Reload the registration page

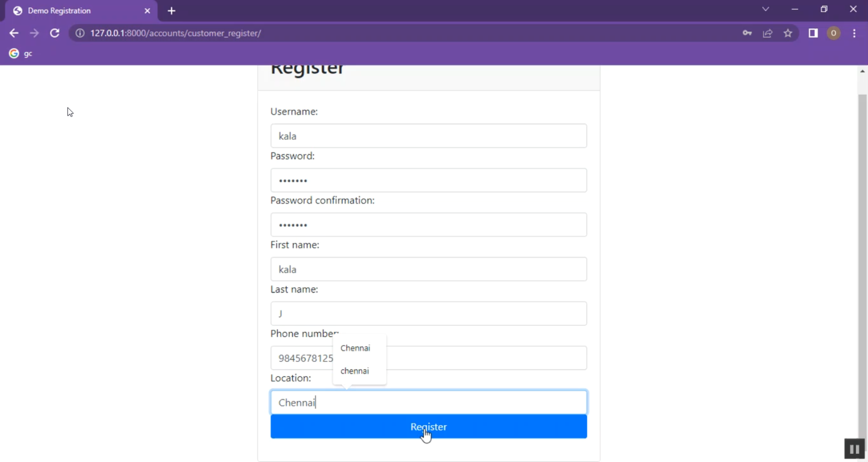point(54,33)
